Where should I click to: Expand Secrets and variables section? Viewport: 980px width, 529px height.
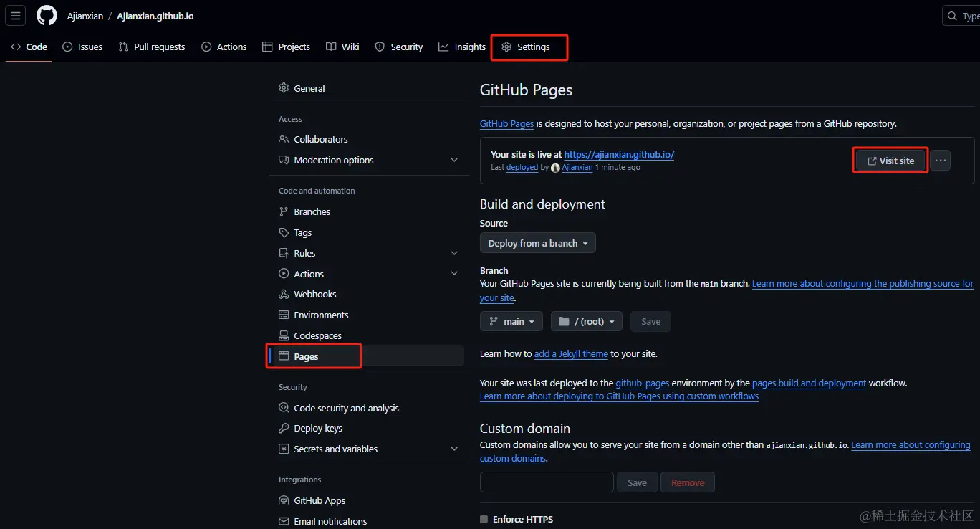(367, 449)
